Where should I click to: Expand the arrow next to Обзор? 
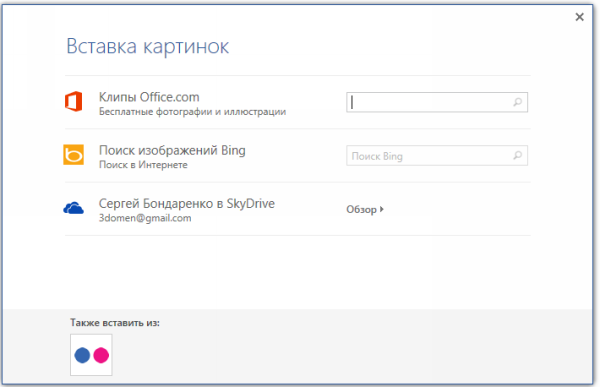[x=382, y=209]
